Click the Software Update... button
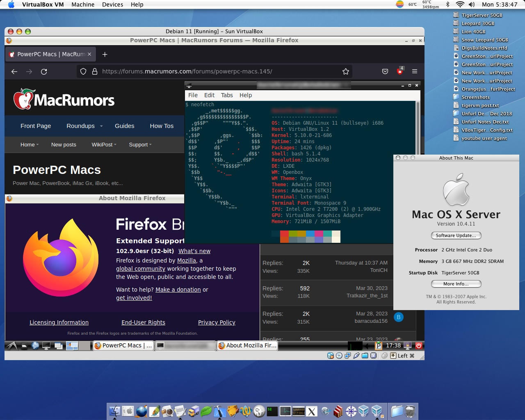The height and width of the screenshot is (420, 525). pos(456,235)
